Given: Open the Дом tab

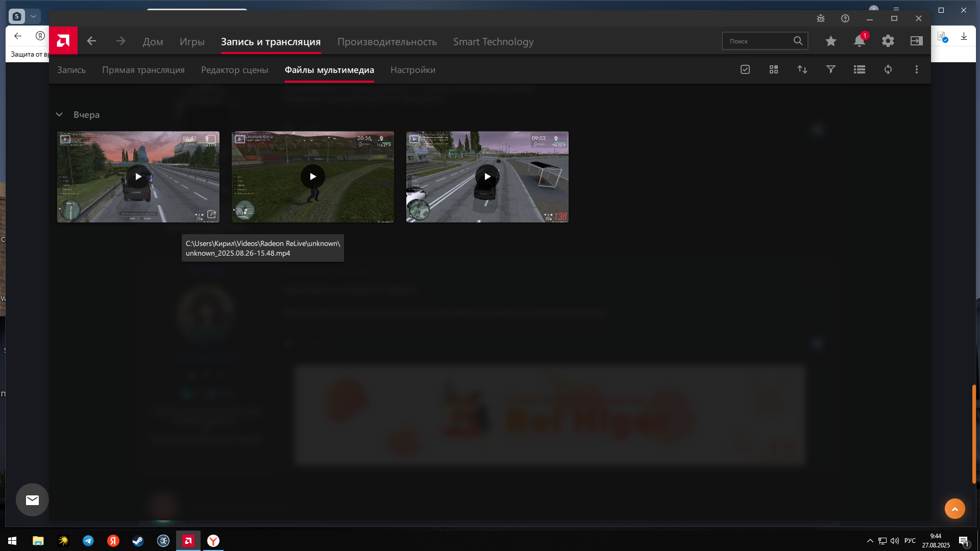Looking at the screenshot, I should coord(153,42).
